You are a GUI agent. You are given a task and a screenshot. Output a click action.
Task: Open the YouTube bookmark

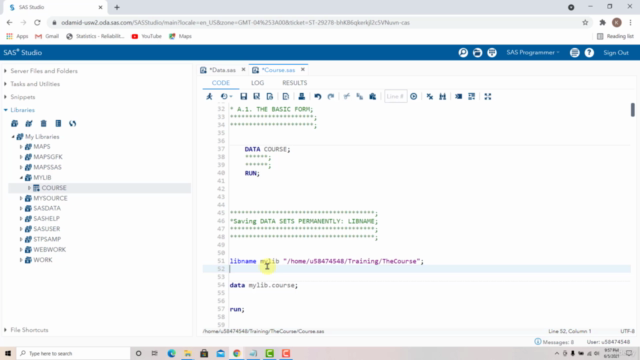coord(147,36)
